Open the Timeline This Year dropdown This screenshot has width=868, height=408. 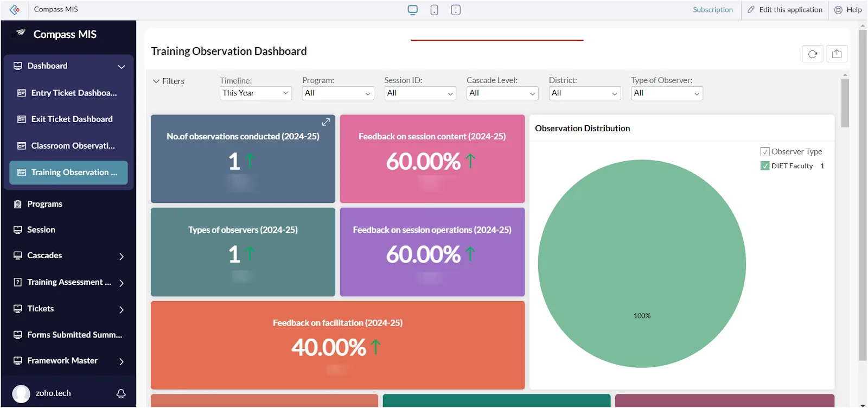tap(256, 93)
